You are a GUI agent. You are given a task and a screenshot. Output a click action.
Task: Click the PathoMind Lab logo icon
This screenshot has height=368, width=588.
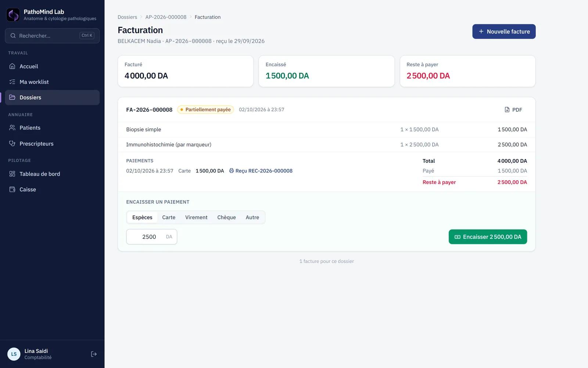point(13,15)
